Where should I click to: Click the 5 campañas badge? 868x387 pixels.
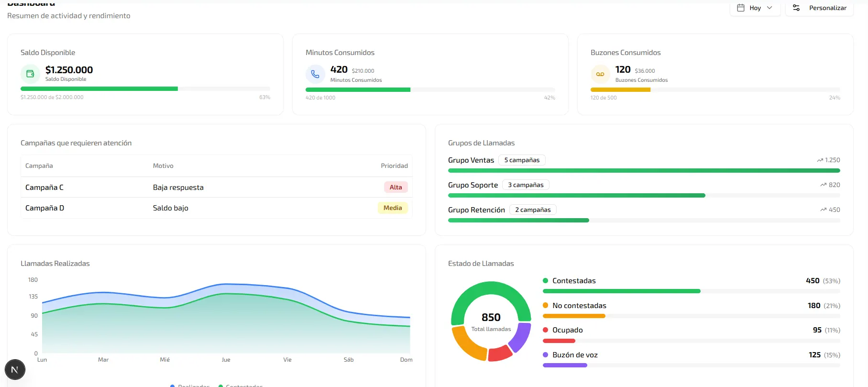[522, 160]
